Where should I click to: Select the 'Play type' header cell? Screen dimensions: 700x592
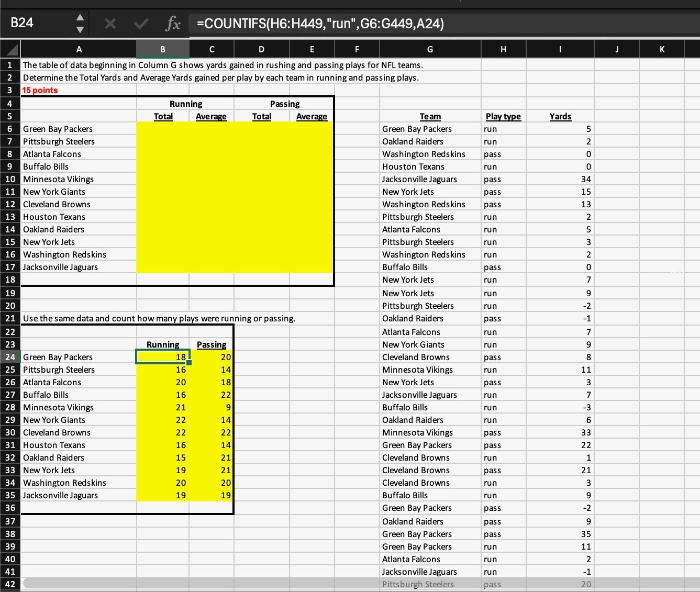[x=503, y=116]
